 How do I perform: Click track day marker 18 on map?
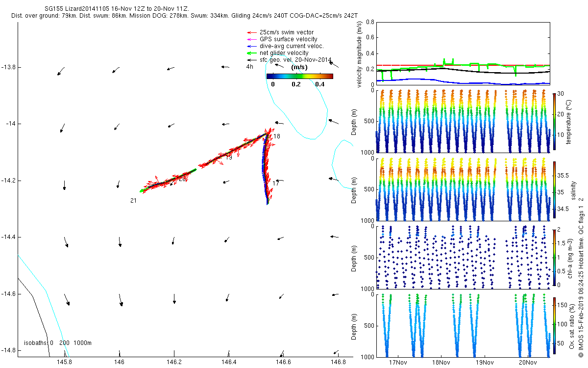277,136
